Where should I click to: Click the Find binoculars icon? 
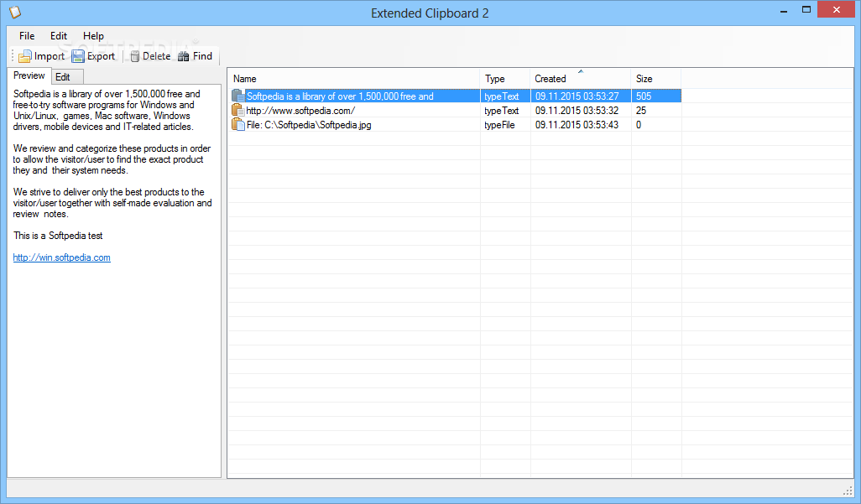pos(184,56)
